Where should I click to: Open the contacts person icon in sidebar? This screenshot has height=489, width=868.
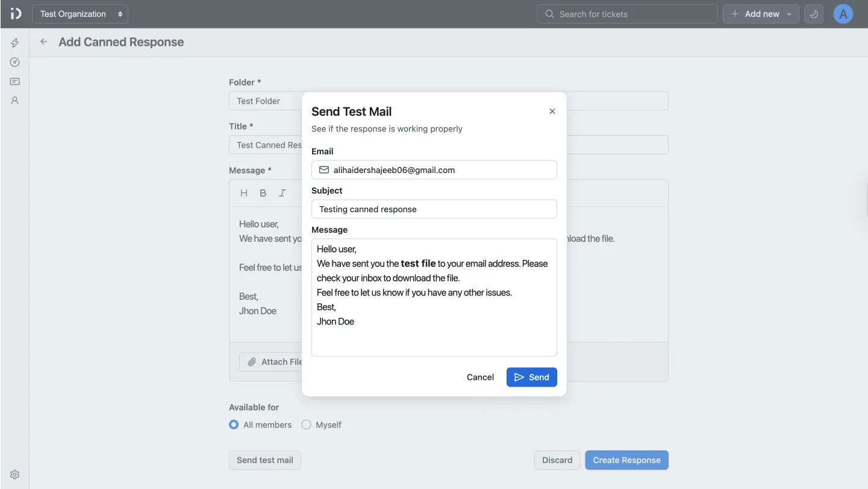(14, 100)
